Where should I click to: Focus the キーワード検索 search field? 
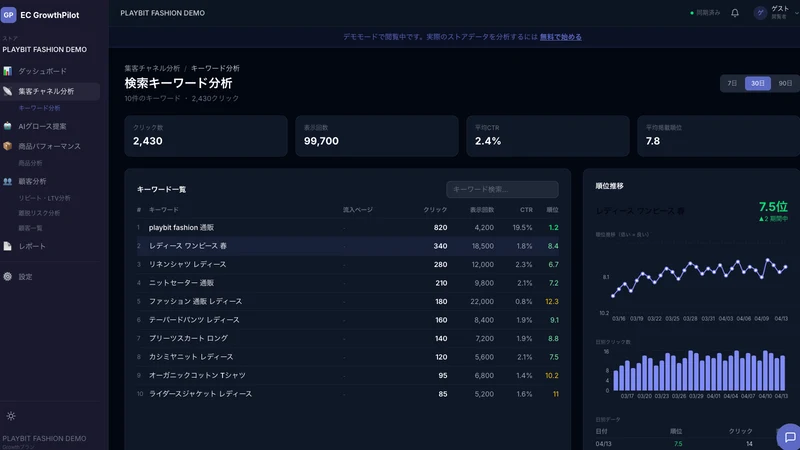pyautogui.click(x=502, y=189)
